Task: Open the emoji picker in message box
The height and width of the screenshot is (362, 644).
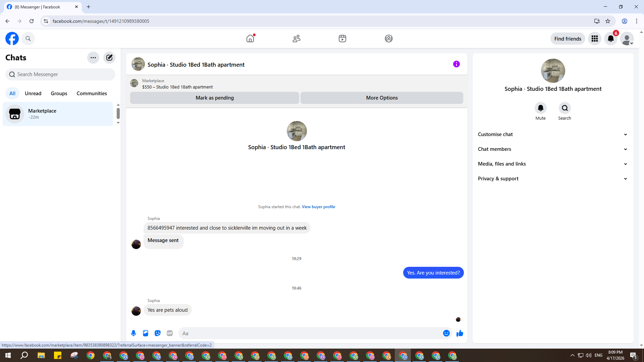Action: (446, 333)
